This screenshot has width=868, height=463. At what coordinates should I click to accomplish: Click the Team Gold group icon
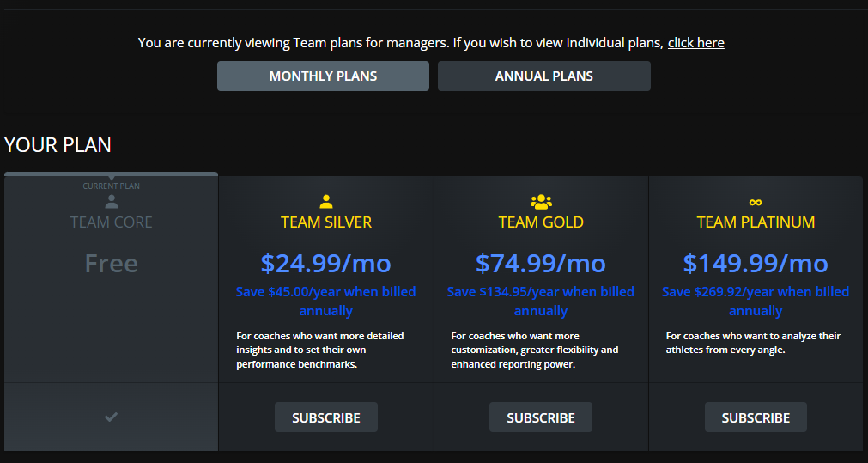(x=541, y=202)
